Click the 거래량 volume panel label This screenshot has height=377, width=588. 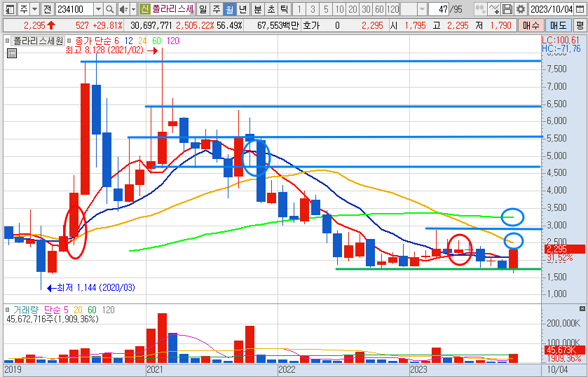click(25, 310)
